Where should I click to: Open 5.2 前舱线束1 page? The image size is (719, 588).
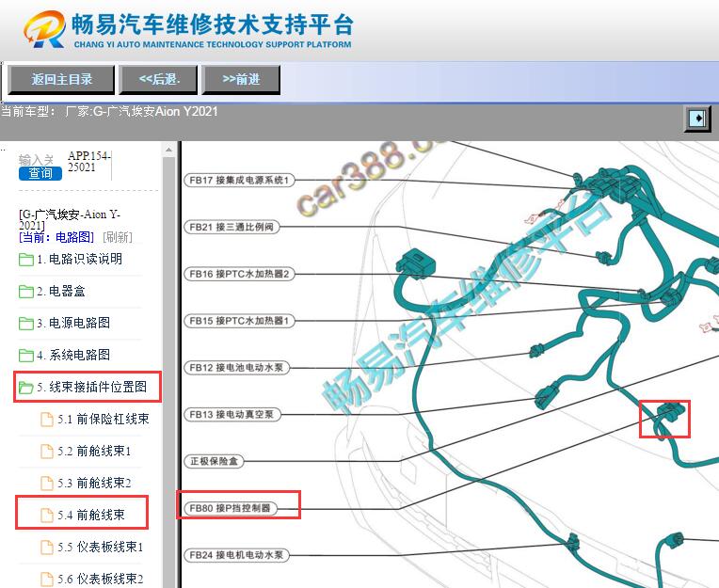tap(94, 451)
